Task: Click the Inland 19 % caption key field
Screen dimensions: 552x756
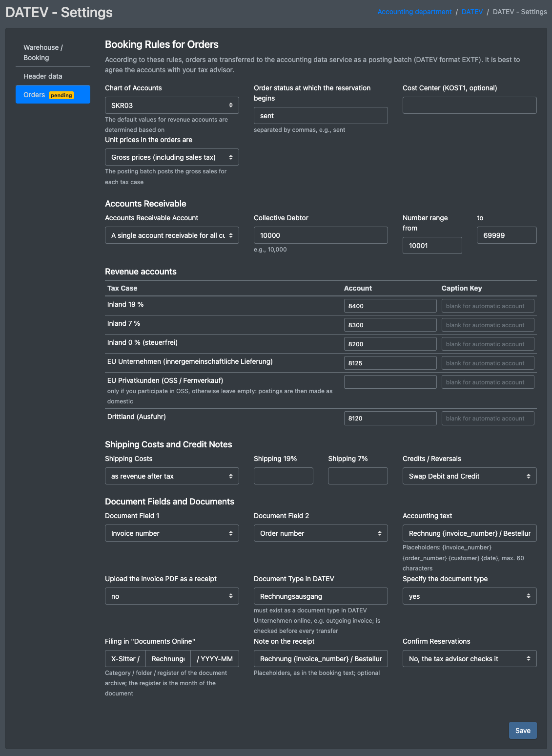Action: pos(488,306)
